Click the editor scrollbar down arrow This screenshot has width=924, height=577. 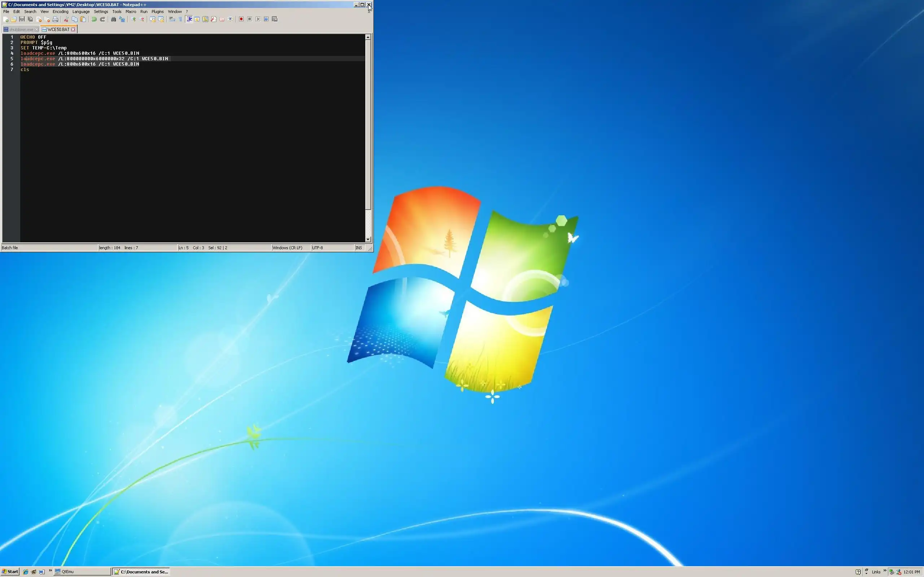point(368,239)
